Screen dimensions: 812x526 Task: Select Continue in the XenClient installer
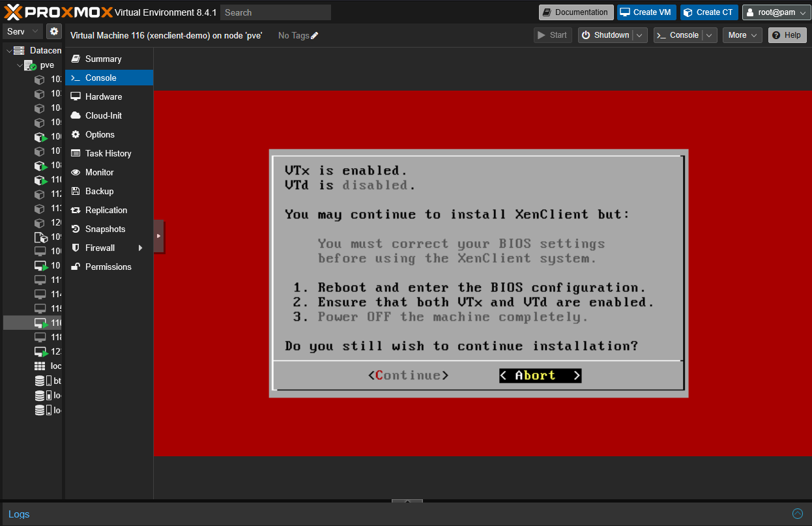tap(409, 375)
